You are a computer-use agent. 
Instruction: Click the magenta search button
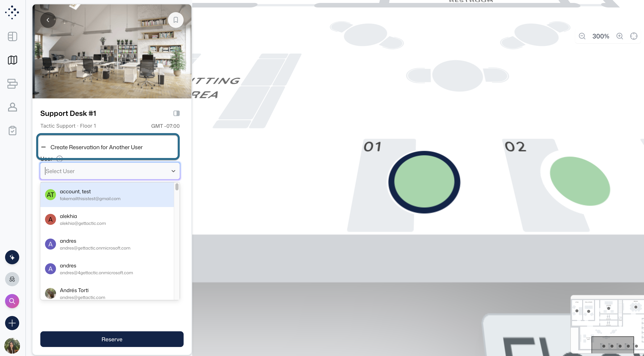tap(12, 301)
